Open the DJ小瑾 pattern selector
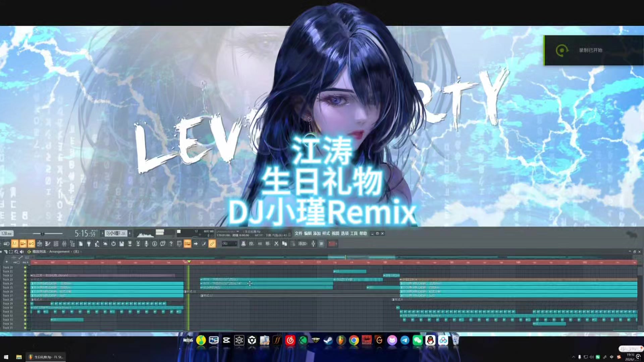Screen dimensions: 644x362 [116, 233]
